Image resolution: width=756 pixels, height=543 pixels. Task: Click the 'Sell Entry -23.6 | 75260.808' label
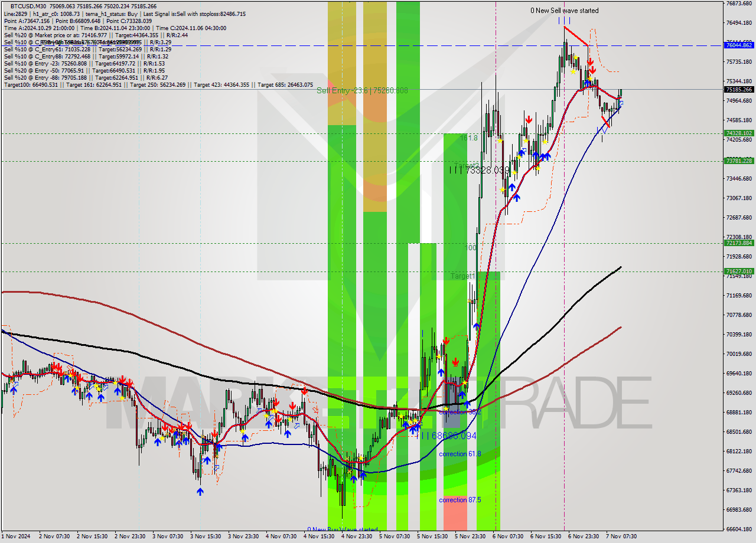pos(362,90)
